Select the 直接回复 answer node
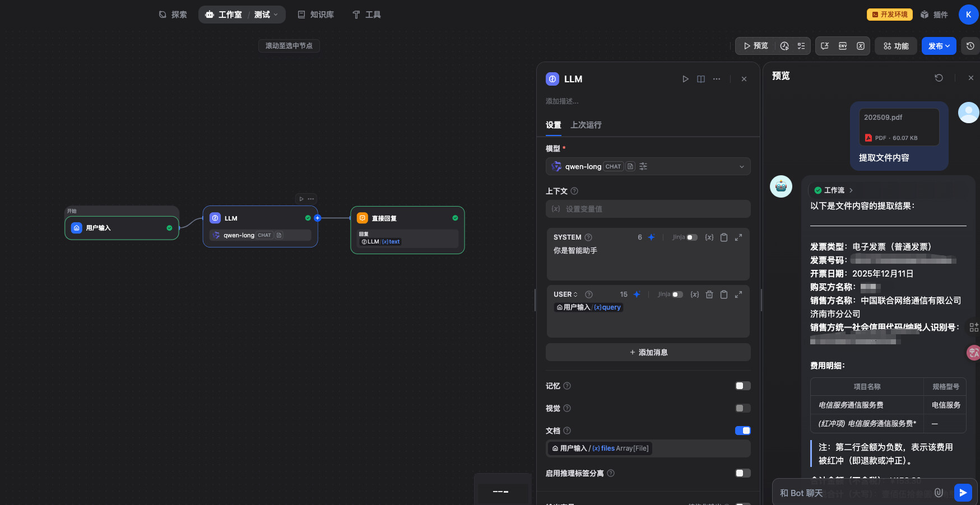The image size is (980, 505). pos(407,230)
